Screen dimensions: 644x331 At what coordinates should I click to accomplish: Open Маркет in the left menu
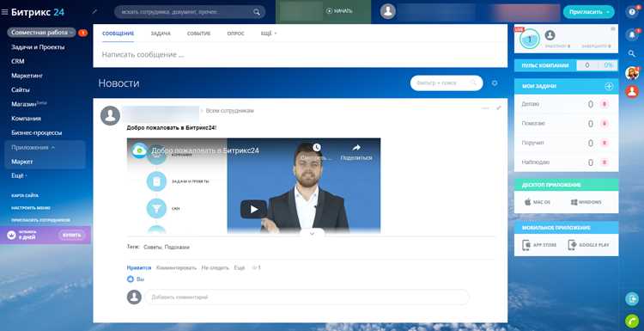pos(22,162)
